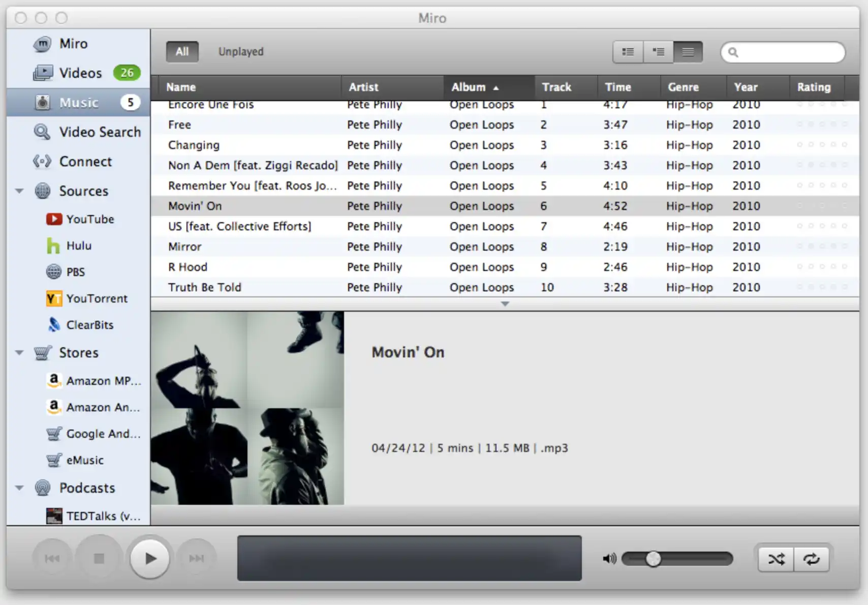Sort by the Time column header

click(629, 87)
